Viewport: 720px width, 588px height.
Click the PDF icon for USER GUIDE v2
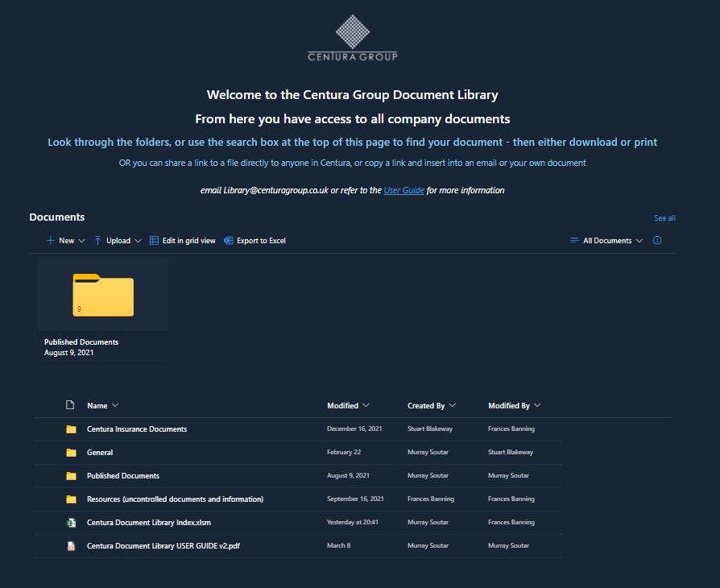point(71,546)
